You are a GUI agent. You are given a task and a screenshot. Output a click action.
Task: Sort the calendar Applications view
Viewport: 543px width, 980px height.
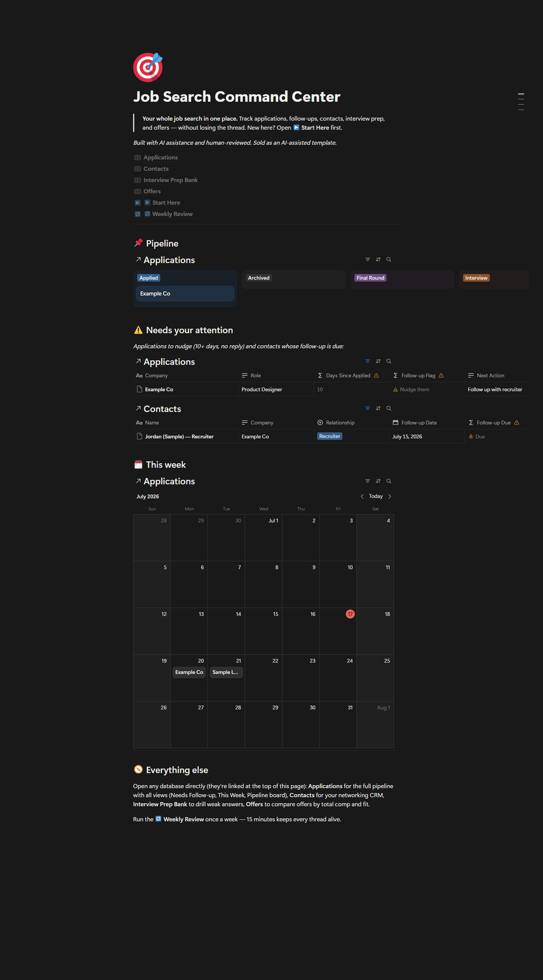378,481
